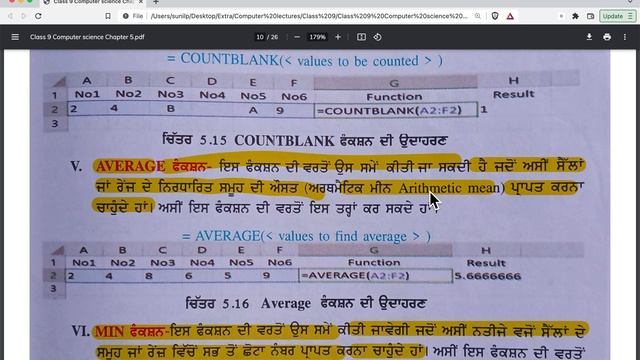Click the =AVERAGE(A2:F2) cell
The image size is (640, 360).
click(x=375, y=276)
